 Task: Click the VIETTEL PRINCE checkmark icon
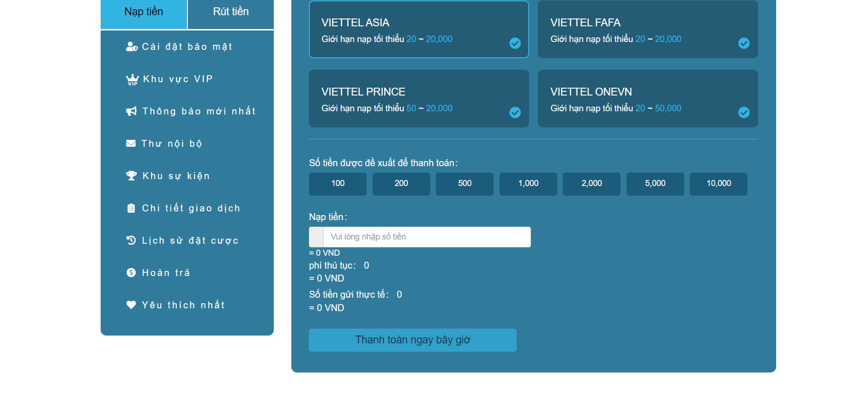515,113
